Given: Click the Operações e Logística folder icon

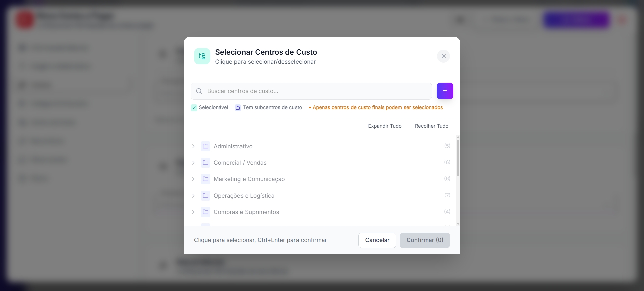Looking at the screenshot, I should click(x=205, y=196).
